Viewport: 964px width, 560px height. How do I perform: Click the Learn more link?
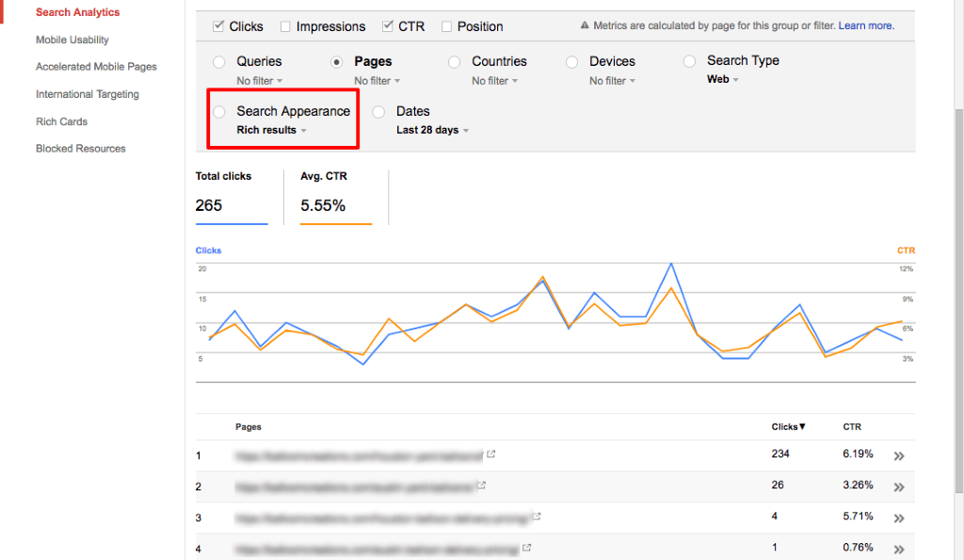click(866, 26)
